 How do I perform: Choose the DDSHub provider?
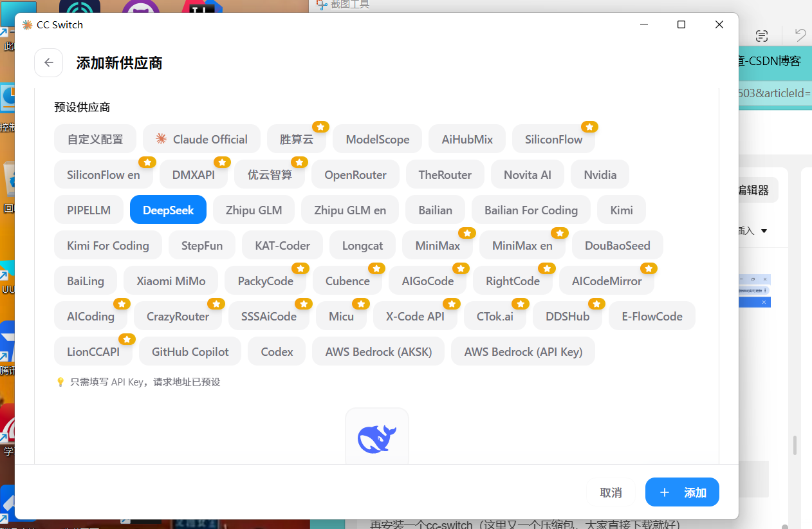click(567, 316)
